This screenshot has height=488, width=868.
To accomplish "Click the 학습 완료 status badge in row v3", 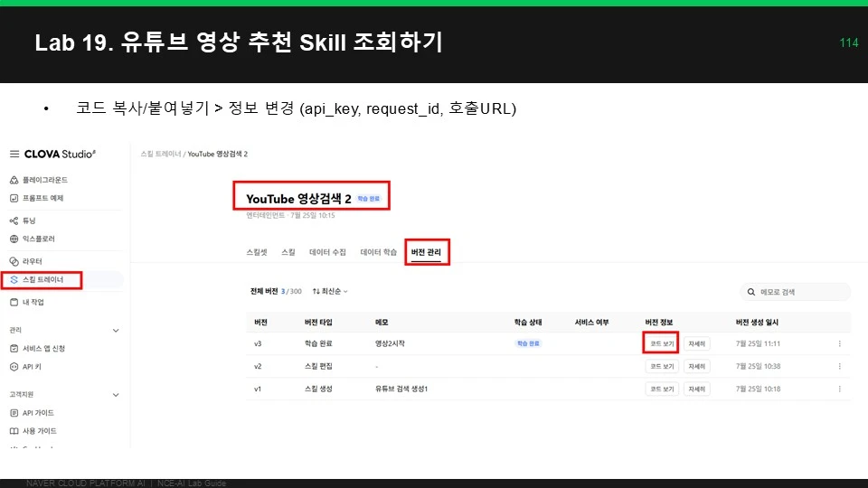I will point(528,343).
